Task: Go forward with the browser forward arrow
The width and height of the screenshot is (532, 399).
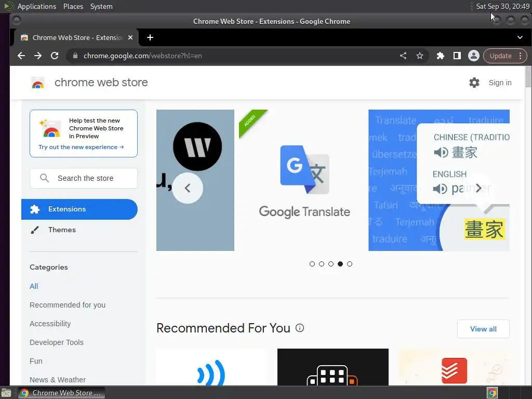Action: click(37, 56)
